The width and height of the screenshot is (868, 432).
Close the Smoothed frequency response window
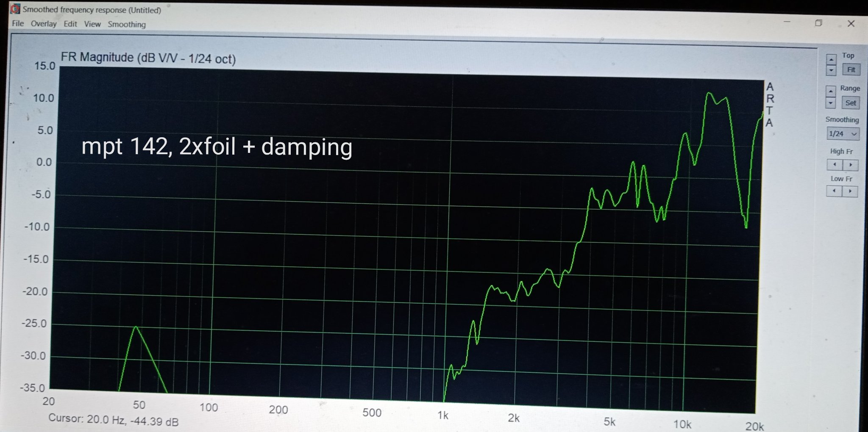point(851,24)
